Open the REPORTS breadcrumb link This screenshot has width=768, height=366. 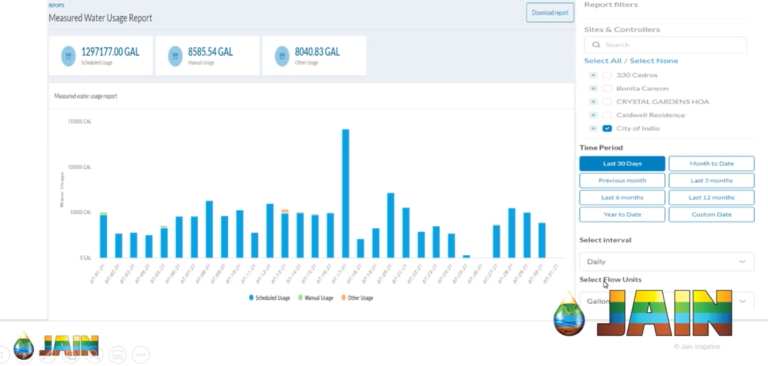tap(56, 5)
